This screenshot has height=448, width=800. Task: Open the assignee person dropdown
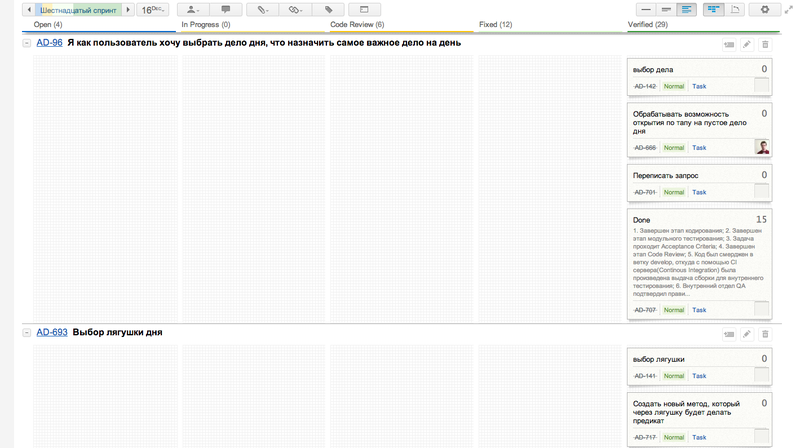[193, 10]
